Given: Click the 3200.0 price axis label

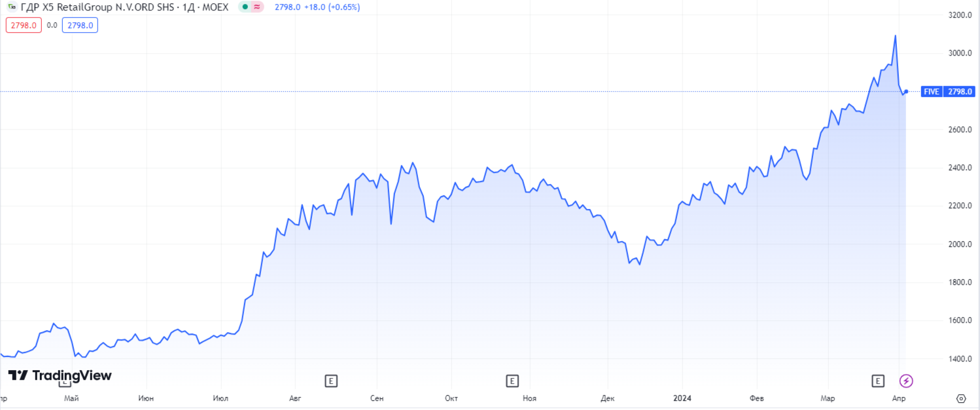Looking at the screenshot, I should pyautogui.click(x=960, y=14).
